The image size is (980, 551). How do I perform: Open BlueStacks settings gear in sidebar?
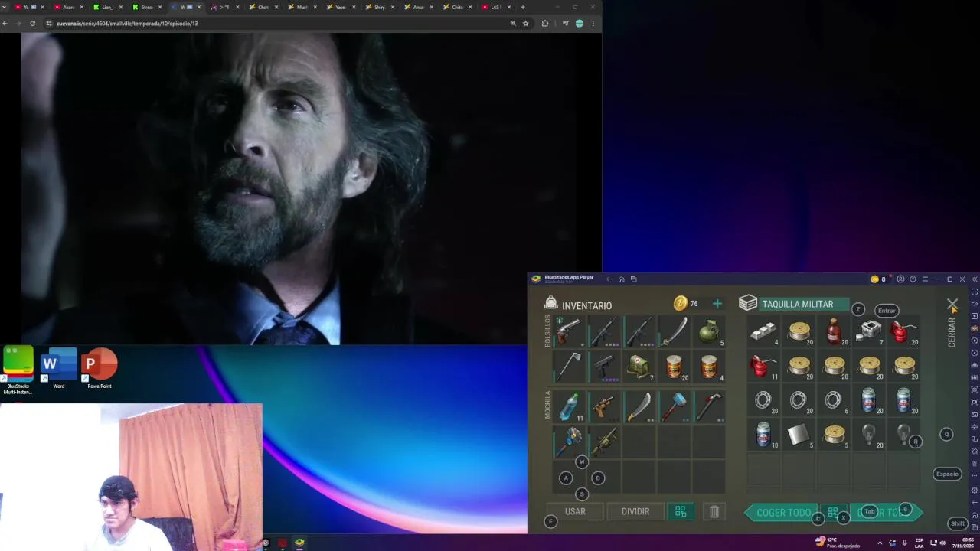974,490
